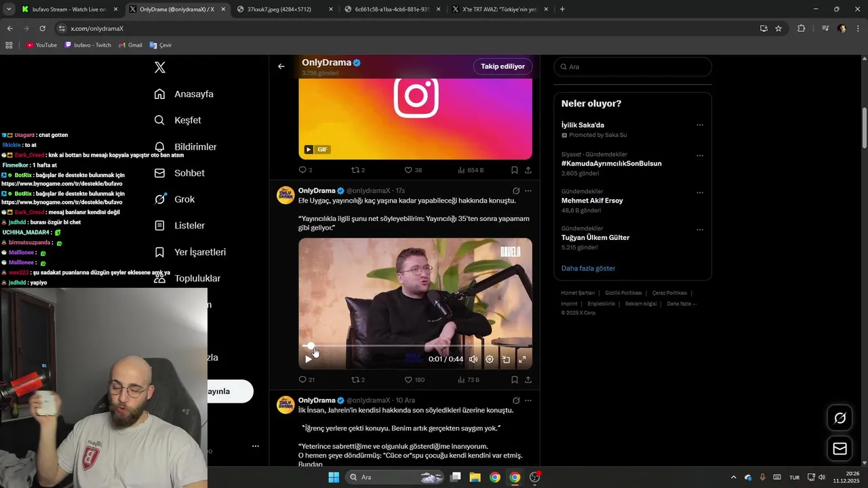Viewport: 868px width, 488px height.
Task: Click Daha fazla göster link
Action: pyautogui.click(x=588, y=268)
